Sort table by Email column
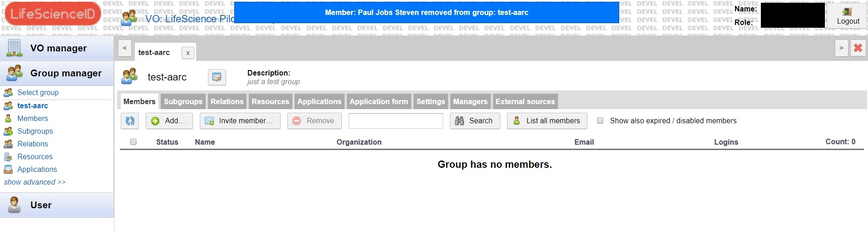The width and height of the screenshot is (868, 231). tap(584, 142)
